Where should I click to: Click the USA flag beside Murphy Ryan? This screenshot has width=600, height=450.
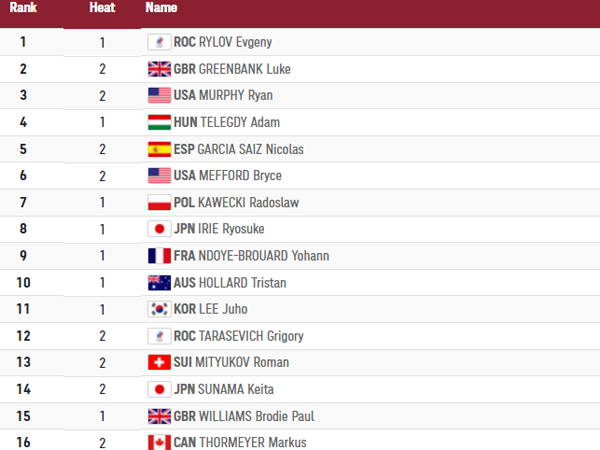pyautogui.click(x=159, y=96)
